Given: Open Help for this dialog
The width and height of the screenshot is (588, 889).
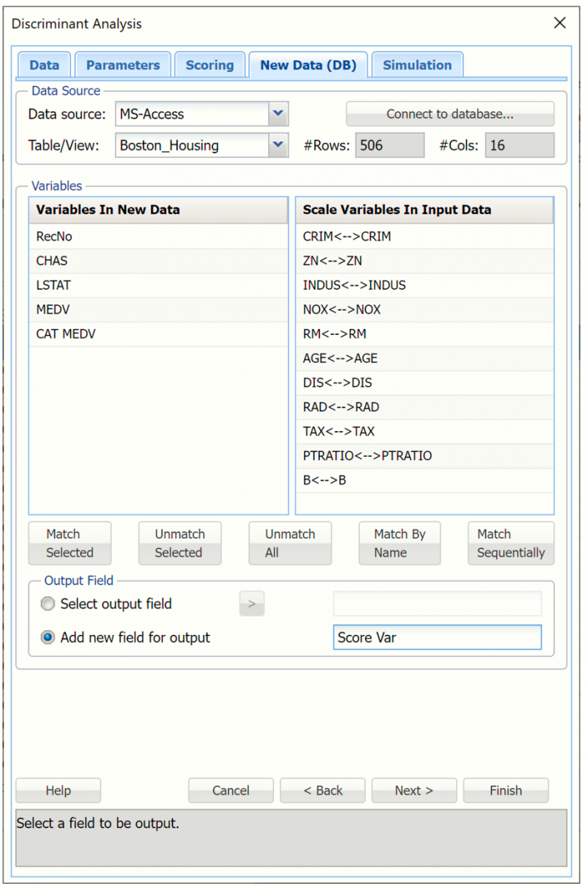Looking at the screenshot, I should (58, 790).
